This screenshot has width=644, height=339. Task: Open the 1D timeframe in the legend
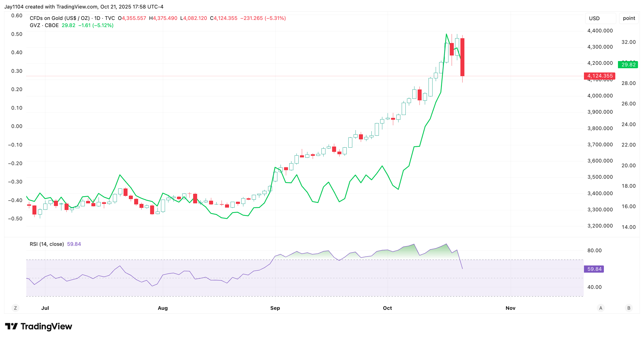pos(96,18)
